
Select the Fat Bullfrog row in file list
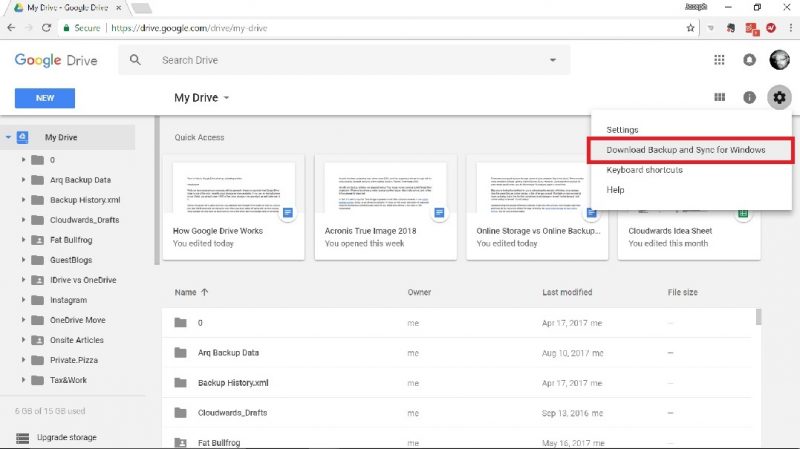click(x=458, y=440)
